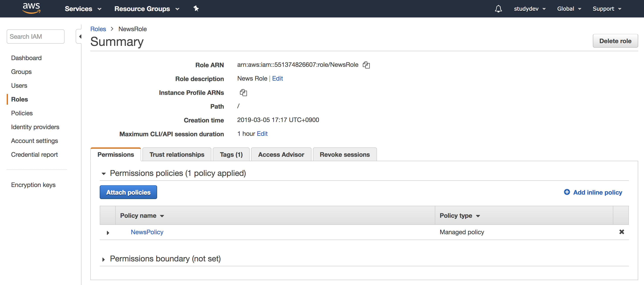Viewport: 644px width, 285px height.
Task: Copy the Role ARN to clipboard
Action: 366,65
